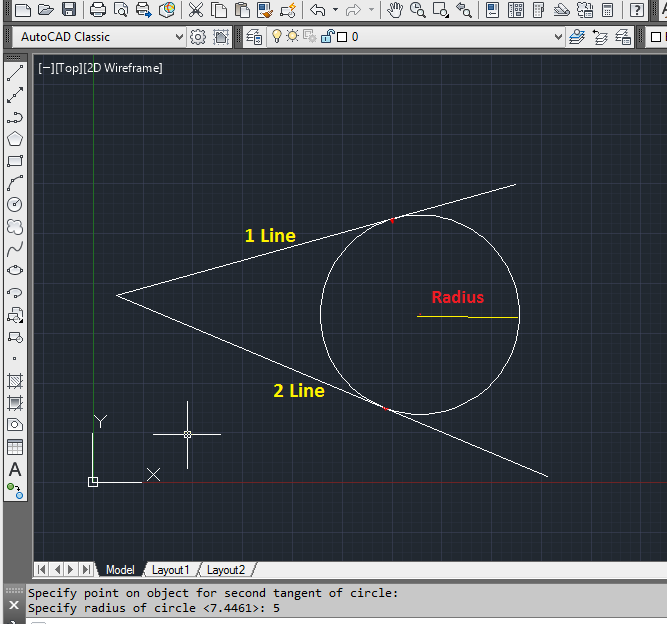Image resolution: width=667 pixels, height=624 pixels.
Task: Open the Tool Palettes window
Action: tap(539, 9)
